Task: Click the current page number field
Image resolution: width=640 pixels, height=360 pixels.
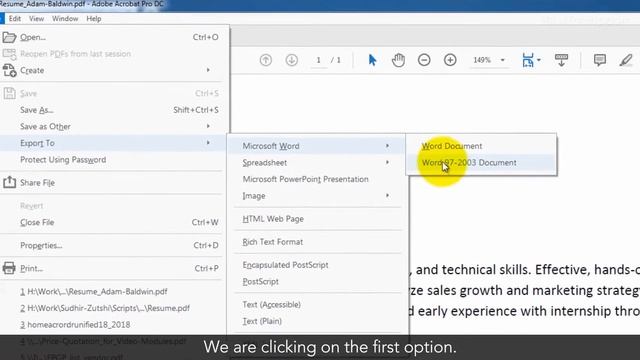Action: pos(318,60)
